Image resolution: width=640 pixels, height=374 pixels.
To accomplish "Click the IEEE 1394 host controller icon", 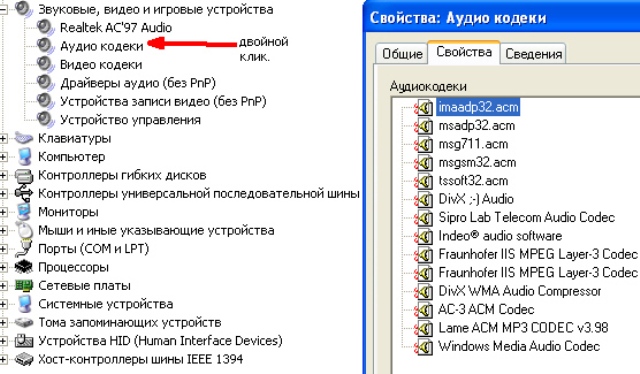I will tap(24, 359).
